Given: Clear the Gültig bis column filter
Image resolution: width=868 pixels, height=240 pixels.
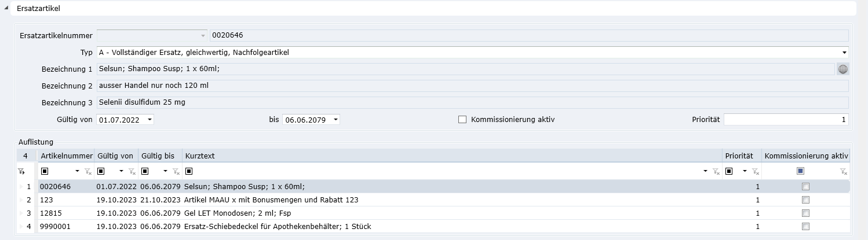Looking at the screenshot, I should click(176, 171).
